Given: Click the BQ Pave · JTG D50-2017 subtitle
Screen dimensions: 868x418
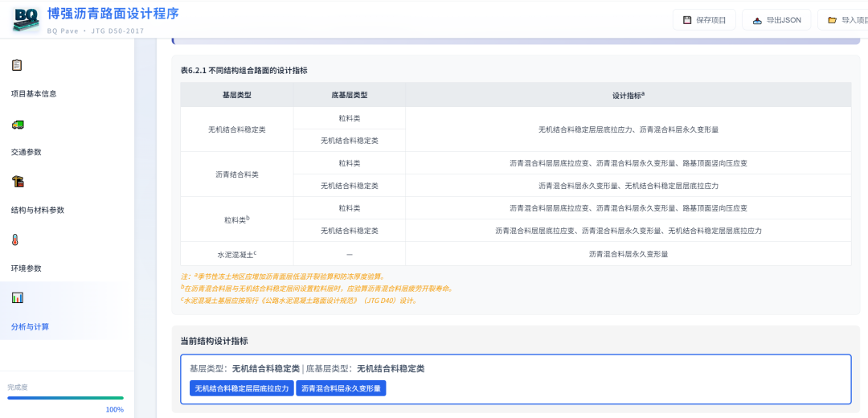Looking at the screenshot, I should 95,31.
